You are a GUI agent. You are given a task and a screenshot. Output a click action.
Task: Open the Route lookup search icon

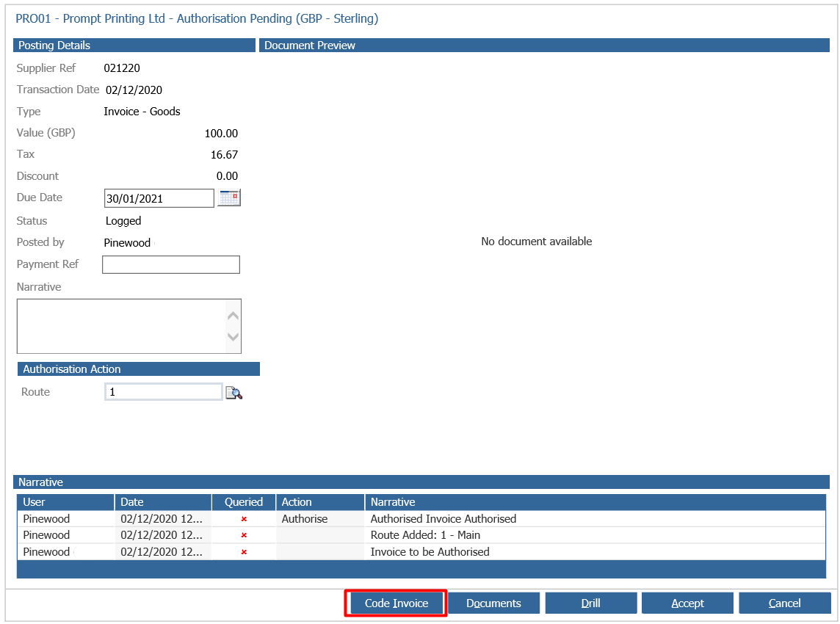click(x=233, y=393)
